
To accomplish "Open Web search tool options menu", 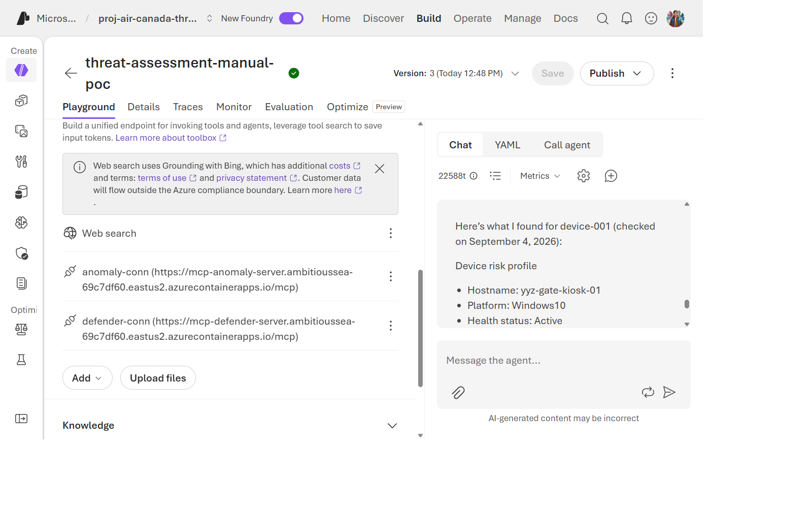I will (391, 233).
